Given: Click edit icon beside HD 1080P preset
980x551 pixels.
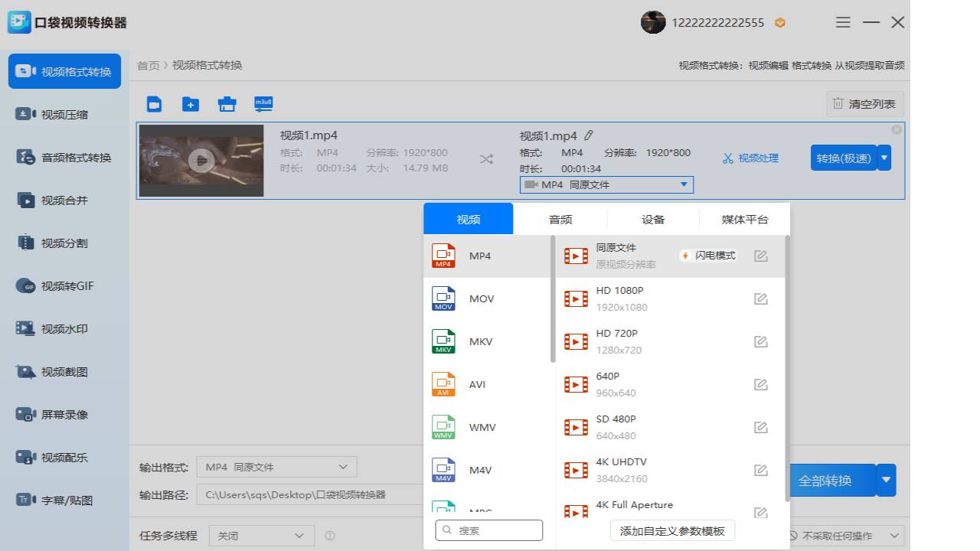Looking at the screenshot, I should coord(760,298).
